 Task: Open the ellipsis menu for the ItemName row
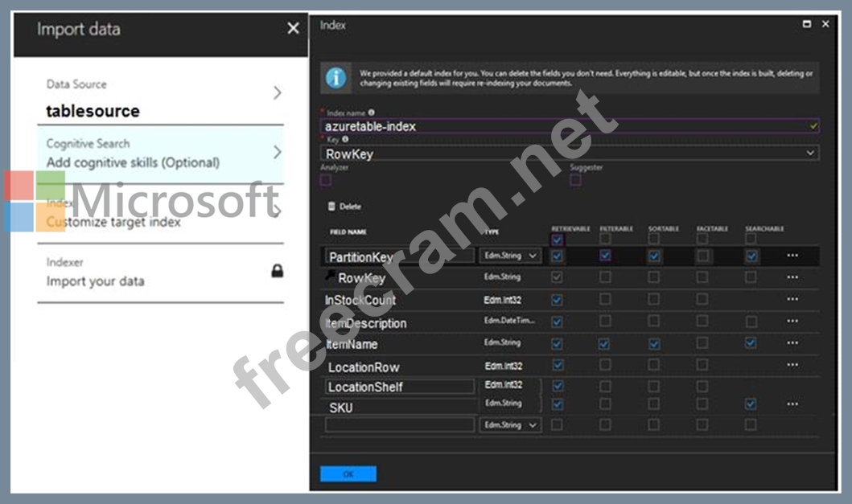792,344
